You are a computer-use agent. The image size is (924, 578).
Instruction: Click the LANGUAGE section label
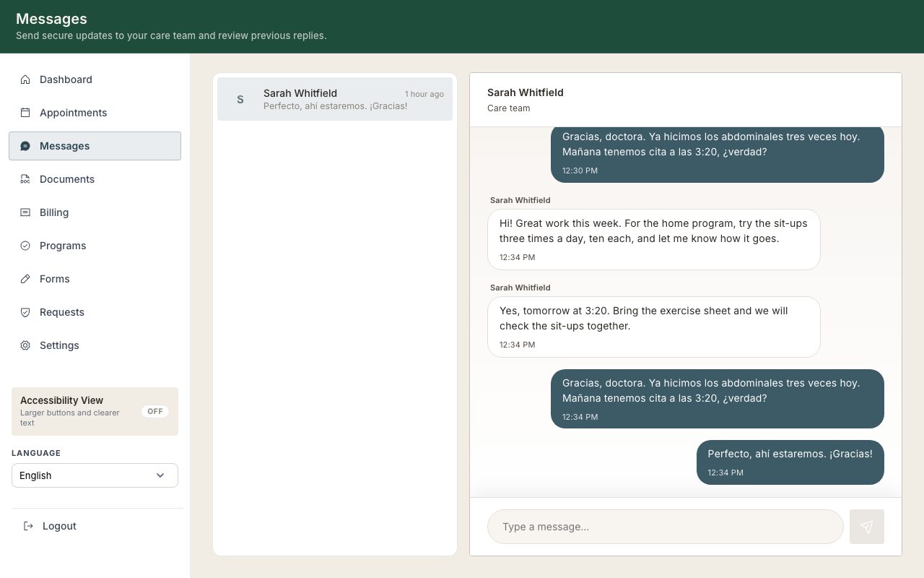[x=36, y=453]
